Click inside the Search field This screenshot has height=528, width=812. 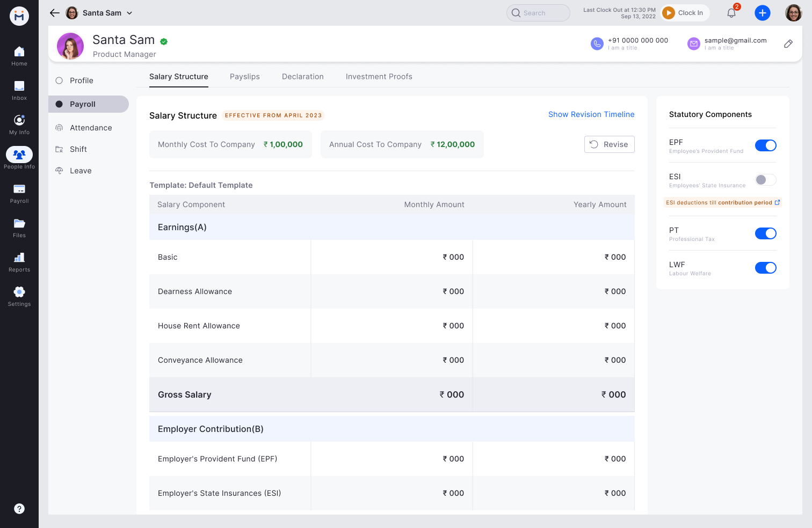click(x=538, y=12)
